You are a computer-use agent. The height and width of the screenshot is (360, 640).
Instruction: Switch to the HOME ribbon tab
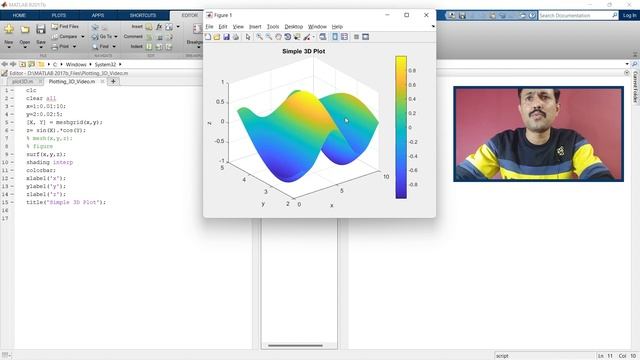(19, 16)
